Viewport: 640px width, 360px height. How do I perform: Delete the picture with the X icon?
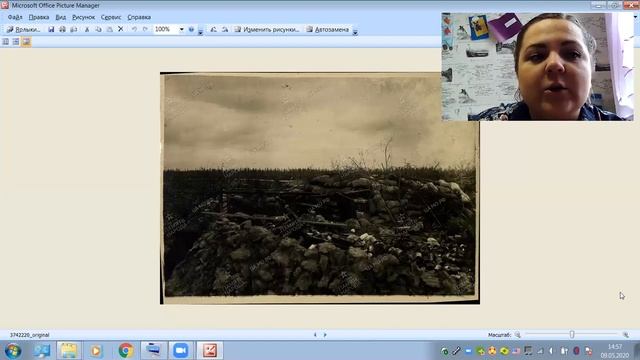120,29
